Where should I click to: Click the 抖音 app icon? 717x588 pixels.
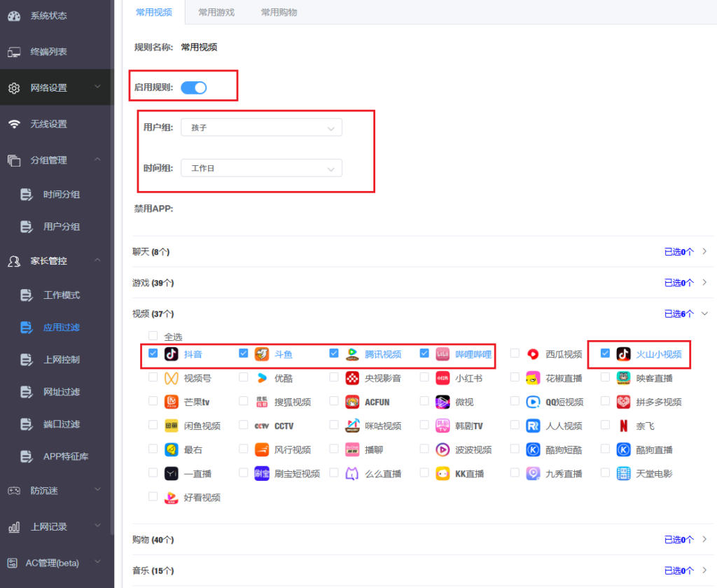pyautogui.click(x=172, y=354)
